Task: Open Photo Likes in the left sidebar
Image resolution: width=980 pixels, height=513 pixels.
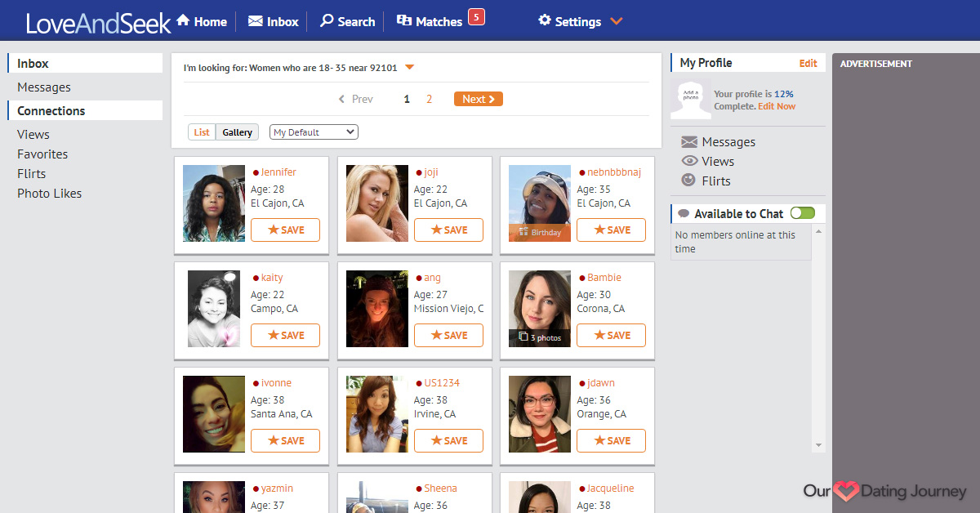Action: point(50,194)
